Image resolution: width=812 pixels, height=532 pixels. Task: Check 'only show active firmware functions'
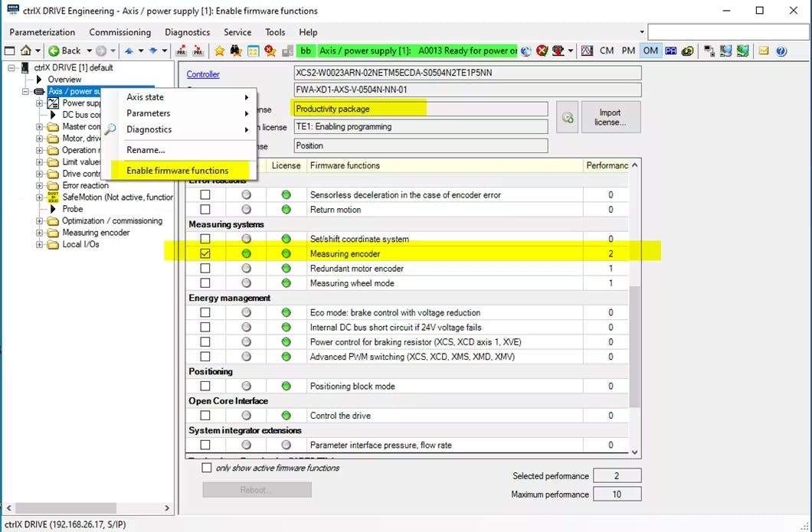tap(206, 468)
